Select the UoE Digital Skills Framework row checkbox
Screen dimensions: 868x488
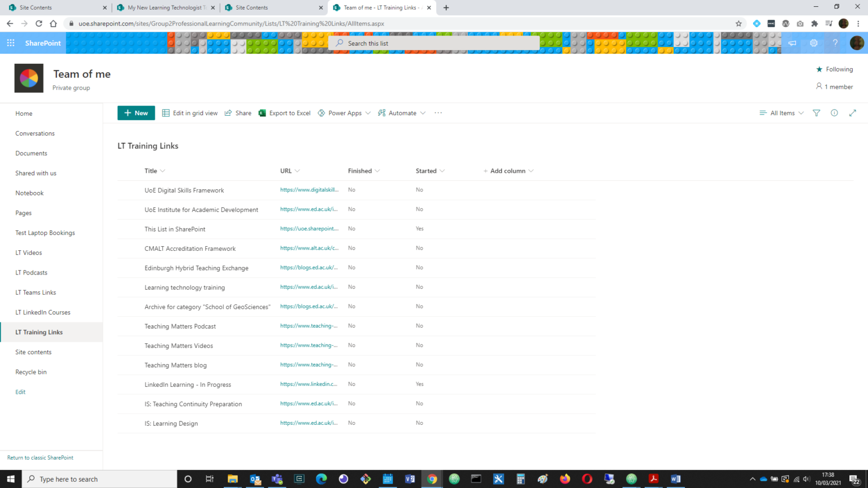pyautogui.click(x=130, y=190)
